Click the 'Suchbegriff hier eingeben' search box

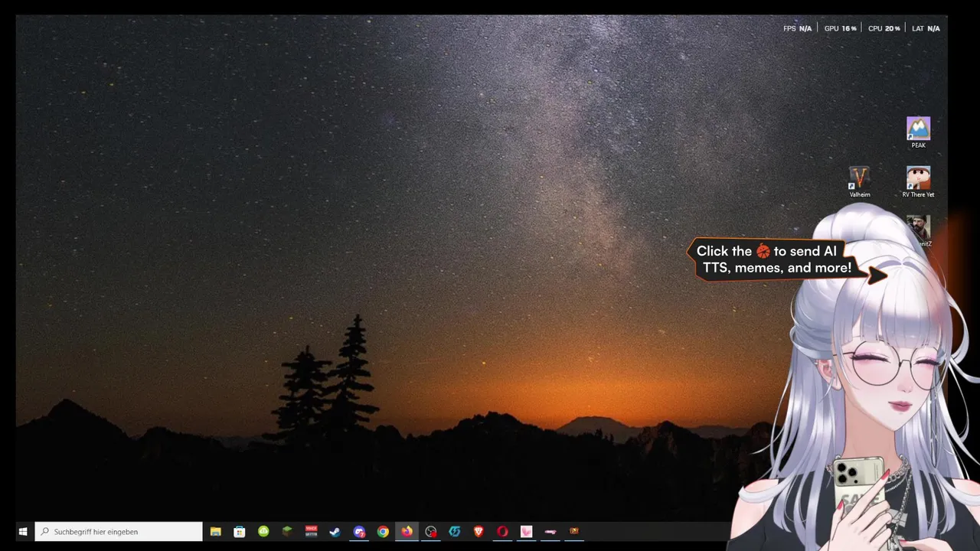point(119,531)
